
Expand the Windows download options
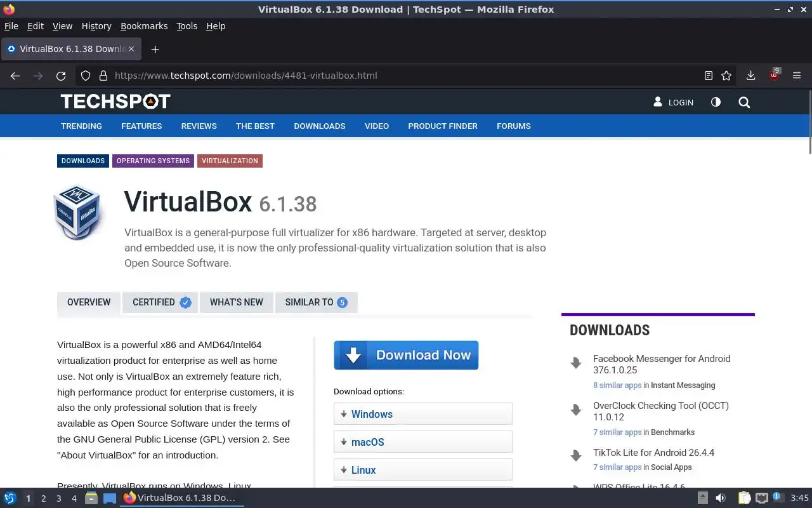click(423, 413)
